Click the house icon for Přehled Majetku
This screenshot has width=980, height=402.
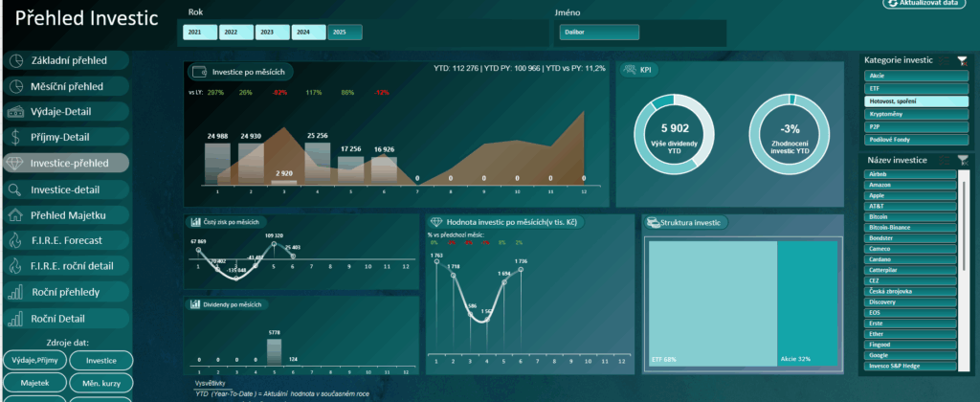click(x=16, y=214)
